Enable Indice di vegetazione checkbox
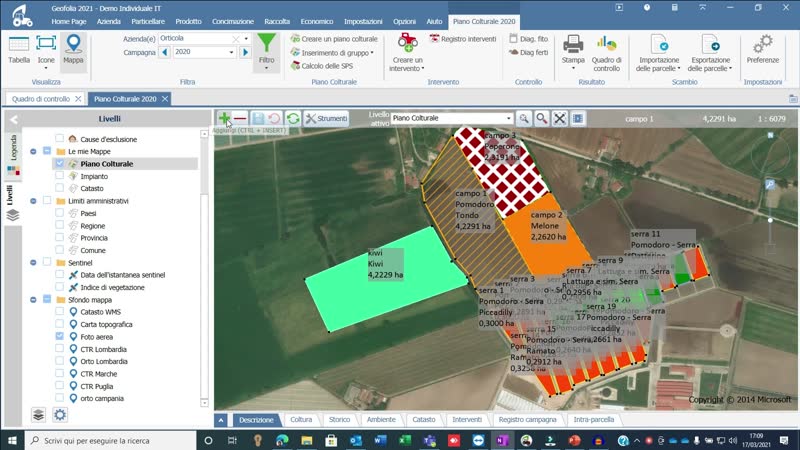 (x=60, y=287)
